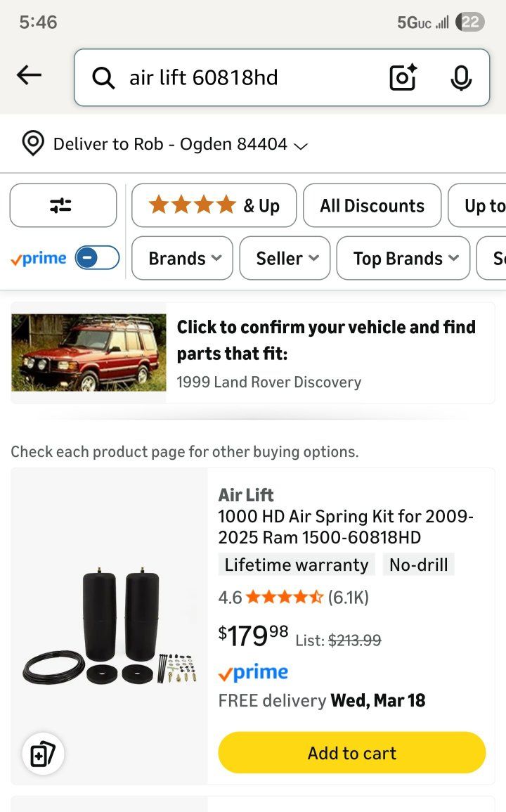506x812 pixels.
Task: Toggle the Prime filter switch
Action: click(97, 258)
